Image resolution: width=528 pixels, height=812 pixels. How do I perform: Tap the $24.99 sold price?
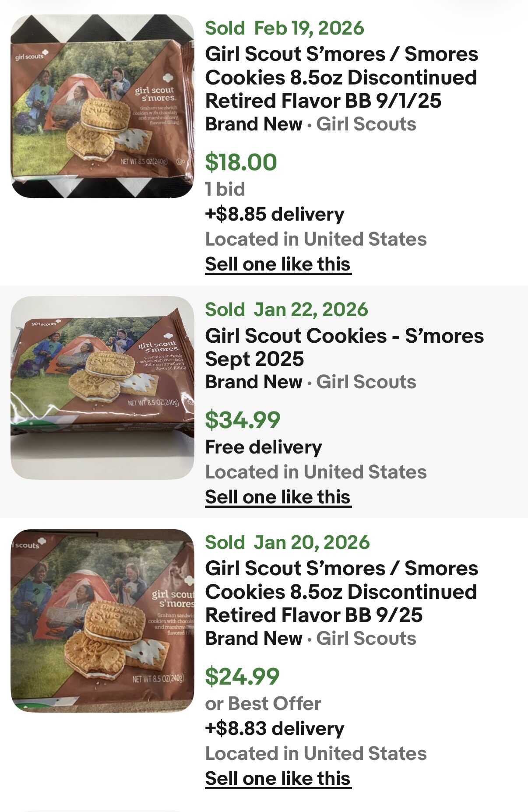pos(242,676)
